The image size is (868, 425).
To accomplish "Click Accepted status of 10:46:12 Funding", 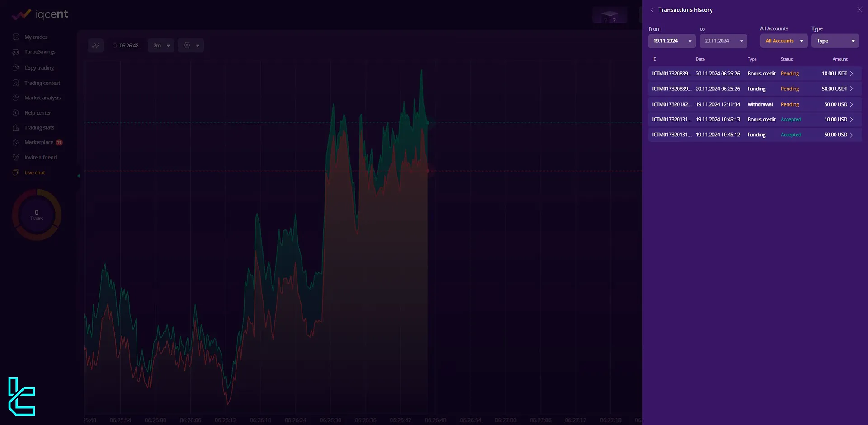I will tap(791, 135).
